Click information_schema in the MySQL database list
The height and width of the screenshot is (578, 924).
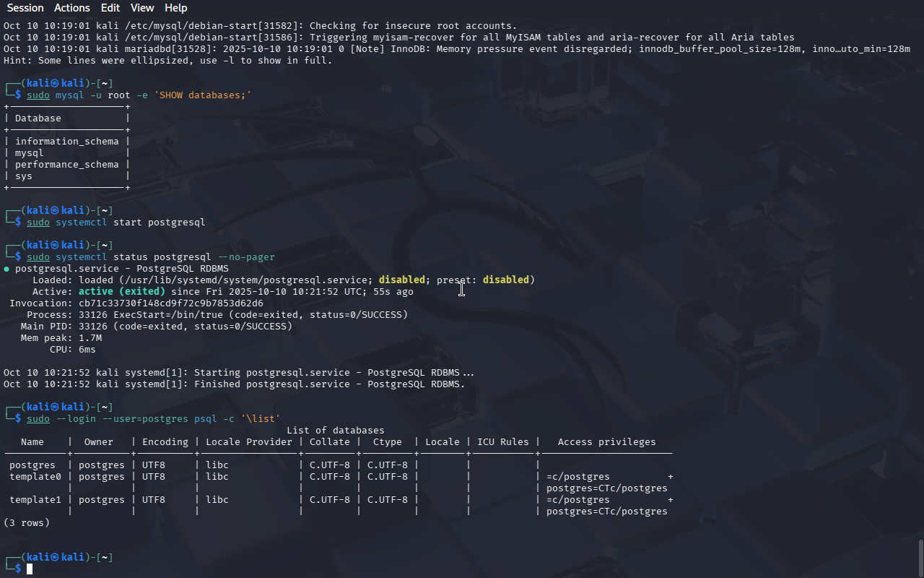[66, 142]
